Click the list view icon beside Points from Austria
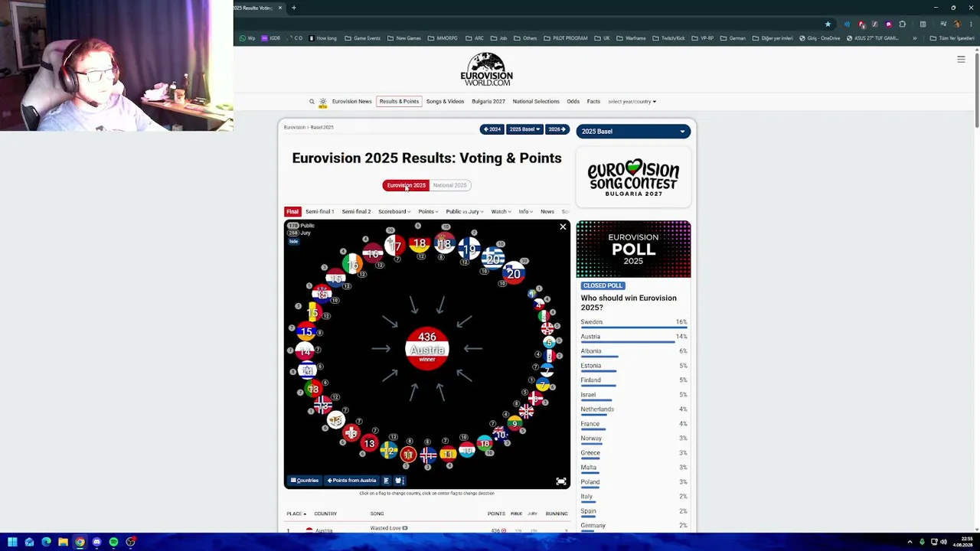Image resolution: width=980 pixels, height=551 pixels. [x=386, y=481]
